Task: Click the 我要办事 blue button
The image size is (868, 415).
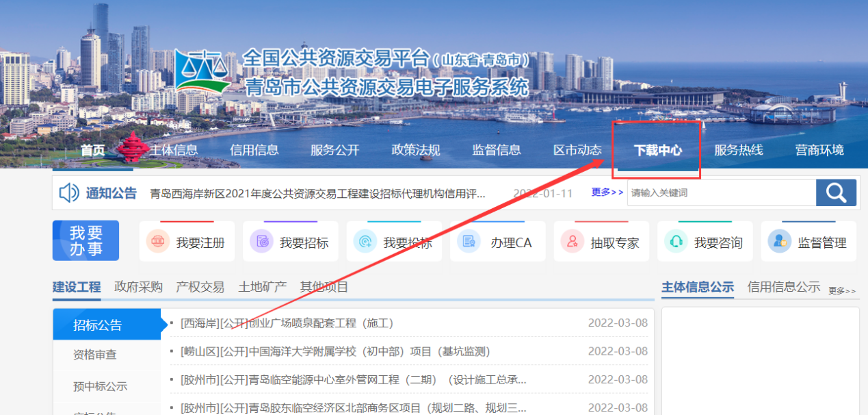Action: click(x=86, y=241)
